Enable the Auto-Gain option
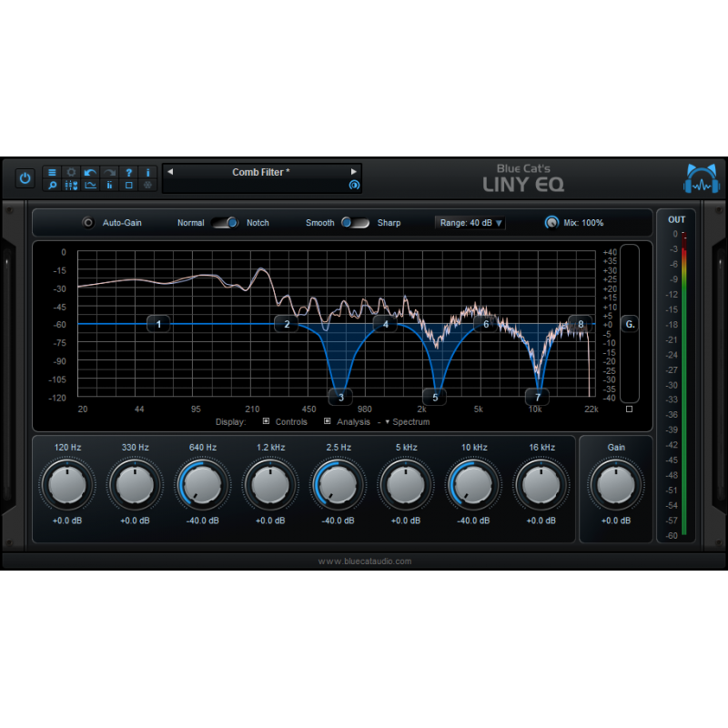This screenshot has width=728, height=728. point(87,222)
